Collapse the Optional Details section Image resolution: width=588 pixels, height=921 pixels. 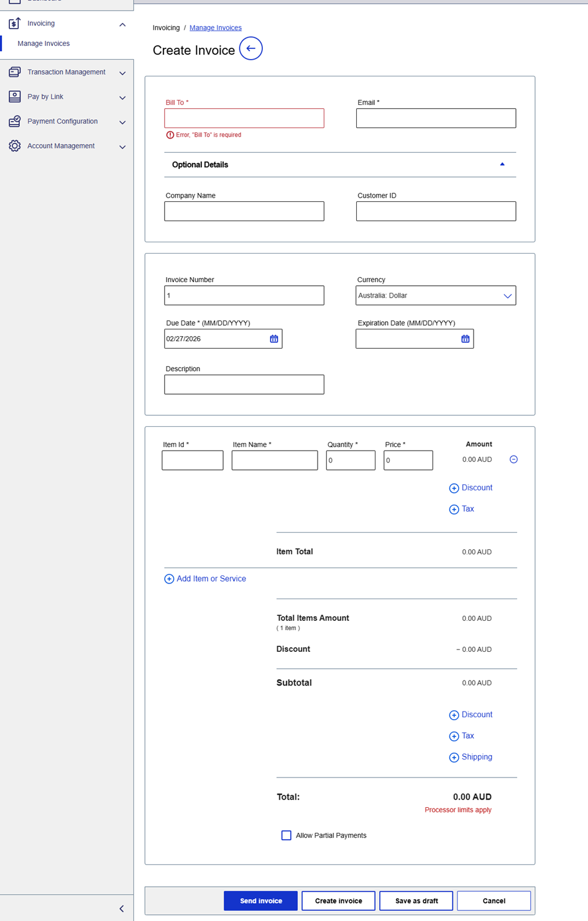click(502, 165)
